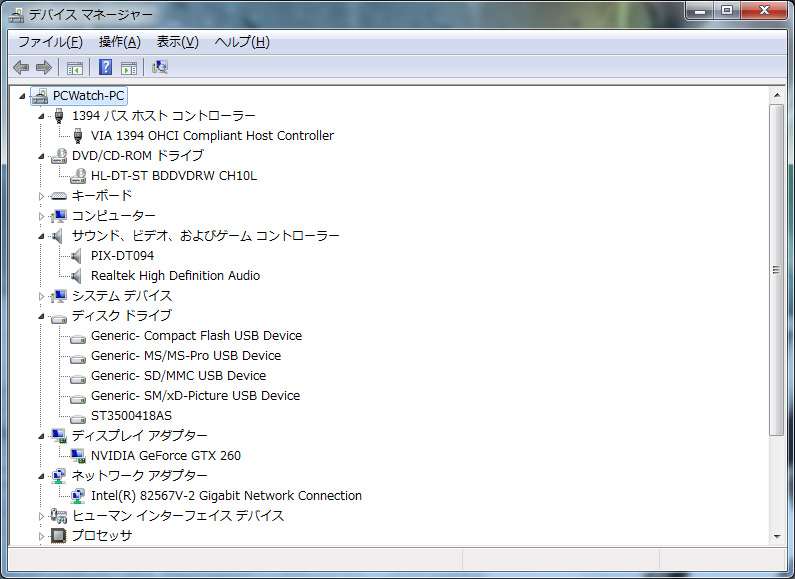Click the scan for hardware changes icon
The height and width of the screenshot is (579, 795).
pos(159,67)
